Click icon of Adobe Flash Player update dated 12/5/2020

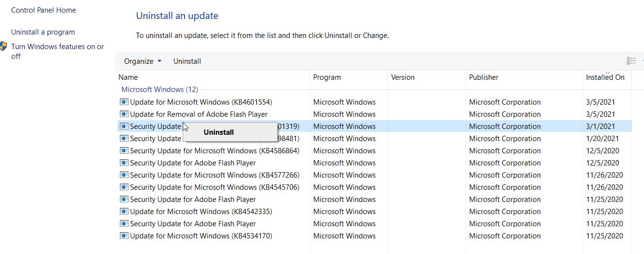(x=124, y=163)
